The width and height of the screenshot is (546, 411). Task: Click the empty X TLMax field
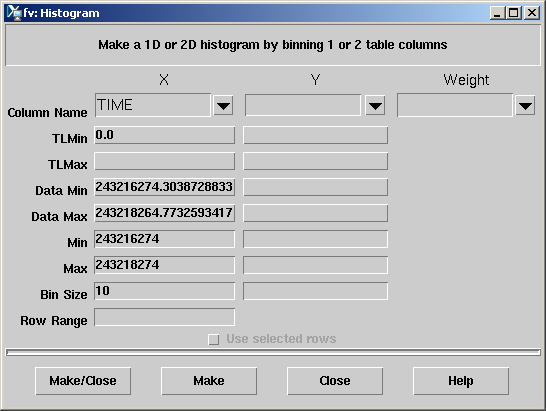[164, 161]
